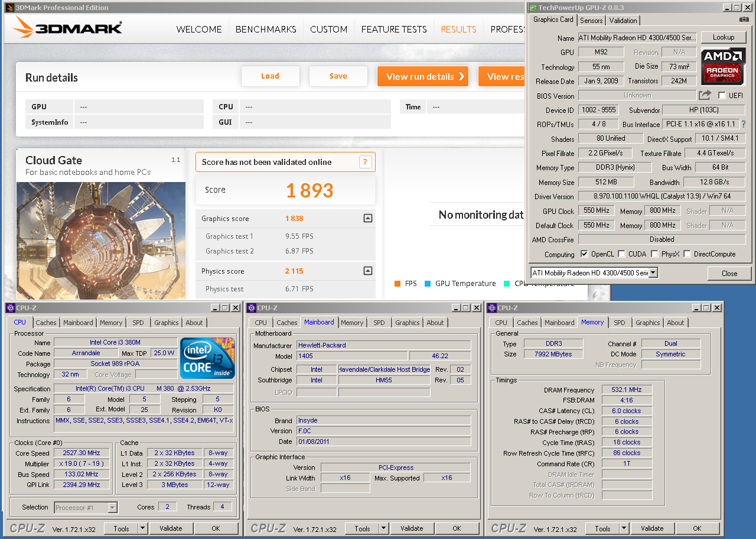Click the Core Speed value 2527.30 MHz

coord(82,453)
